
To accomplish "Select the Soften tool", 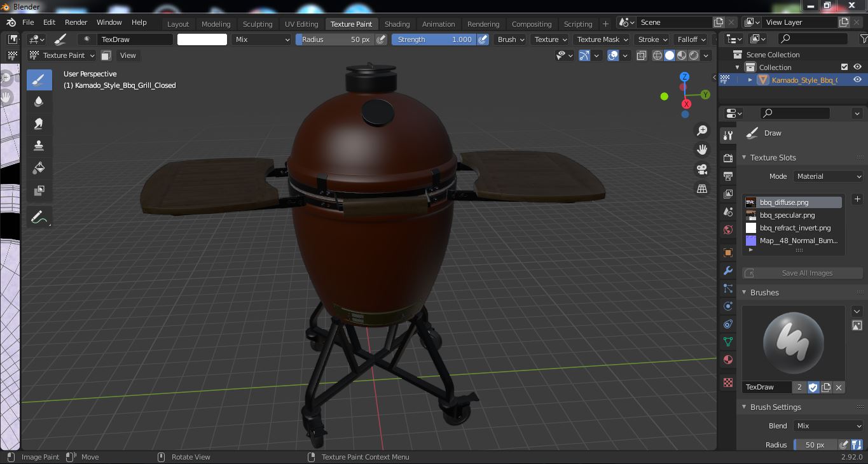I will 39,102.
